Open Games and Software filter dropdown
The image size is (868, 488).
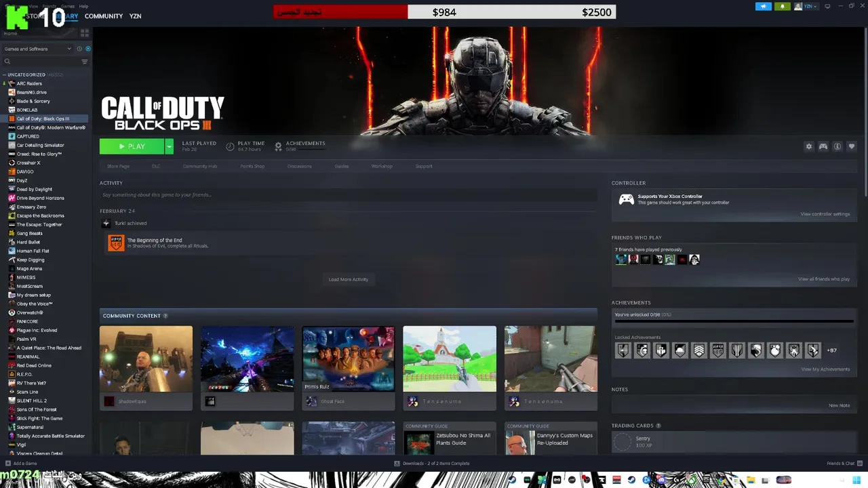point(38,49)
